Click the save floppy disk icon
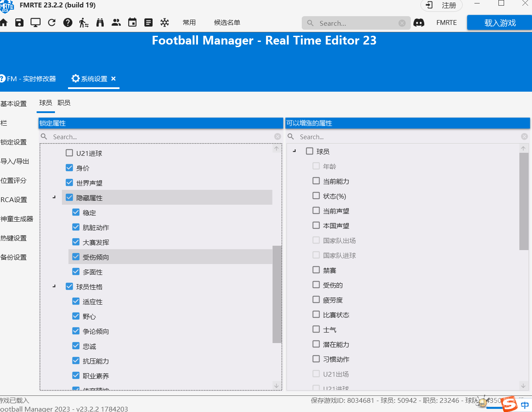Screen dimensions: 532x412 tap(19, 23)
